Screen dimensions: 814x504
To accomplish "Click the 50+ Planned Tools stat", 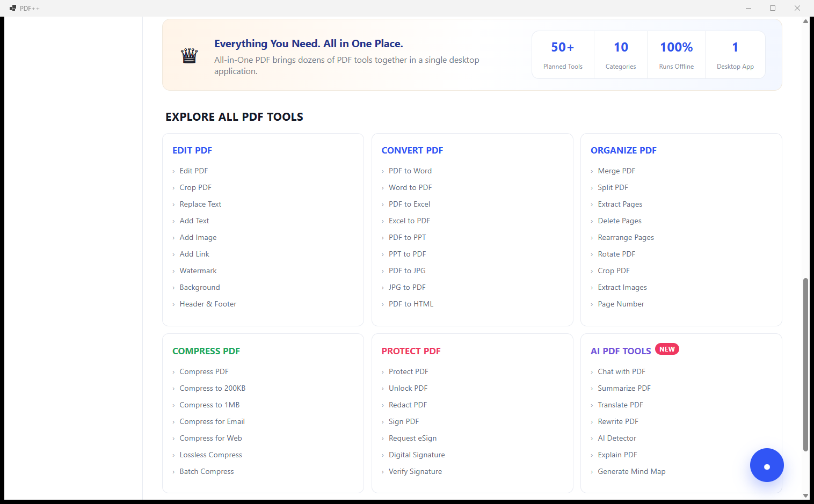I will coord(563,55).
